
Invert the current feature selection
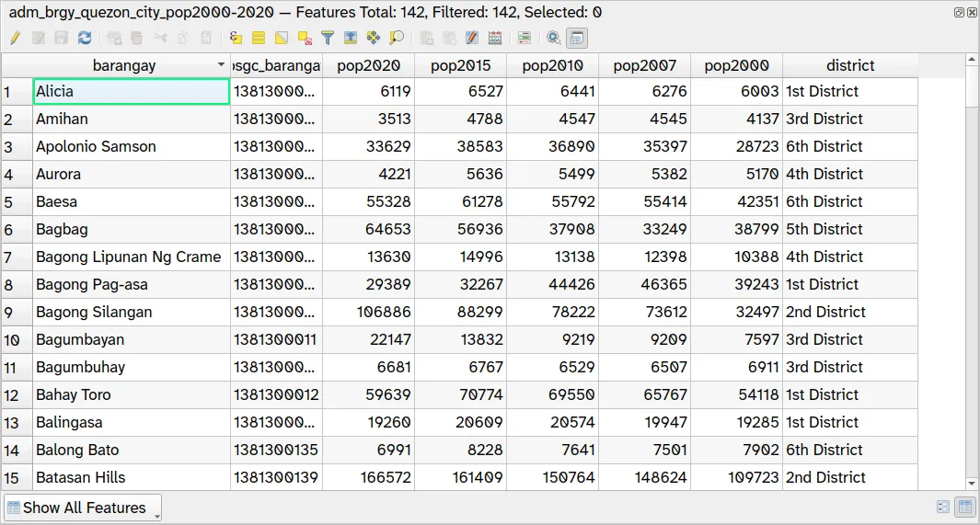pyautogui.click(x=282, y=38)
